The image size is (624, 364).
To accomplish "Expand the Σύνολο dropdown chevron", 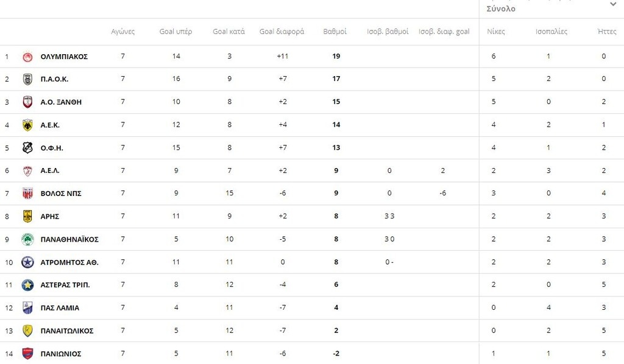I will (x=613, y=4).
